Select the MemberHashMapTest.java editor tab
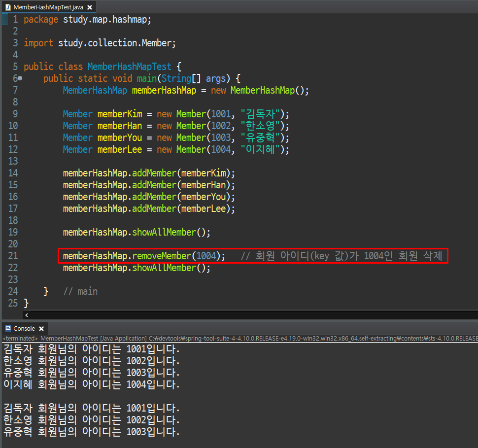Viewport: 478px width, 448px height. (48, 7)
